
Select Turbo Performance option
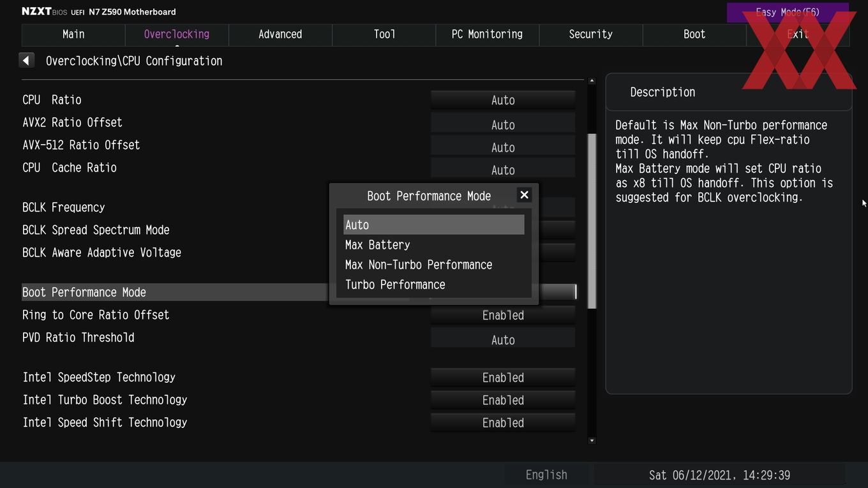coord(434,285)
